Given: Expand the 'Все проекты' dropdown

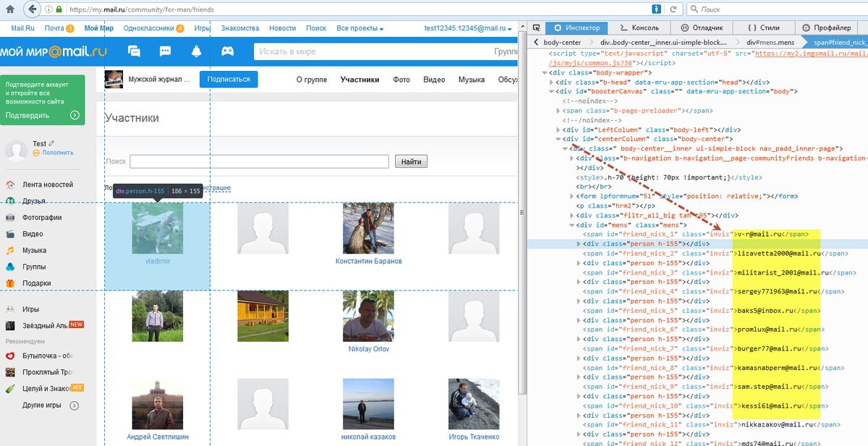Looking at the screenshot, I should click(x=359, y=28).
